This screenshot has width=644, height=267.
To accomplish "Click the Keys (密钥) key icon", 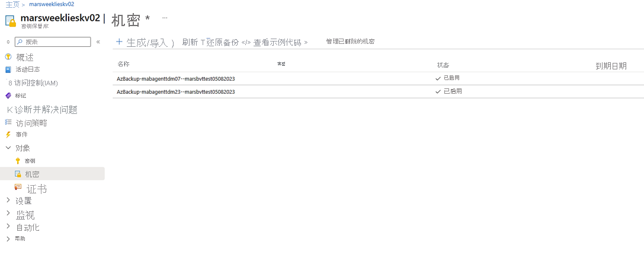I will click(x=18, y=161).
